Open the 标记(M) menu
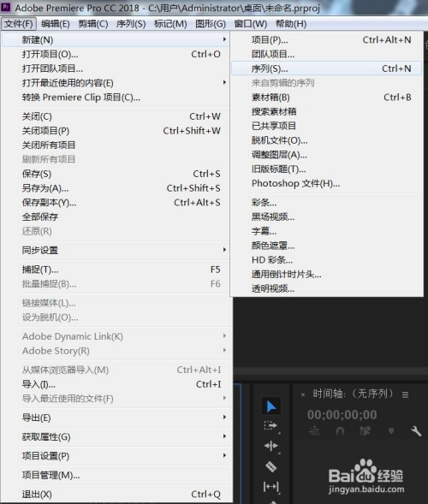428x504 pixels. point(170,24)
